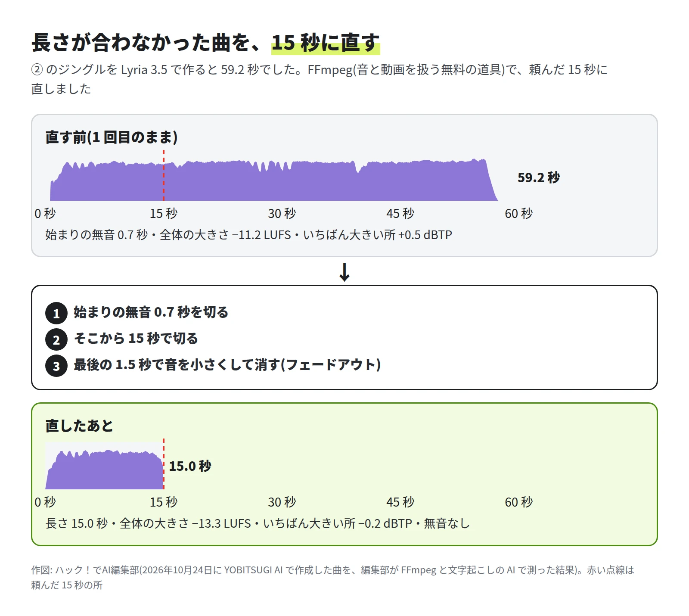Click the short purple waveform in 直したあと panel
689x616 pixels.
tap(105, 470)
